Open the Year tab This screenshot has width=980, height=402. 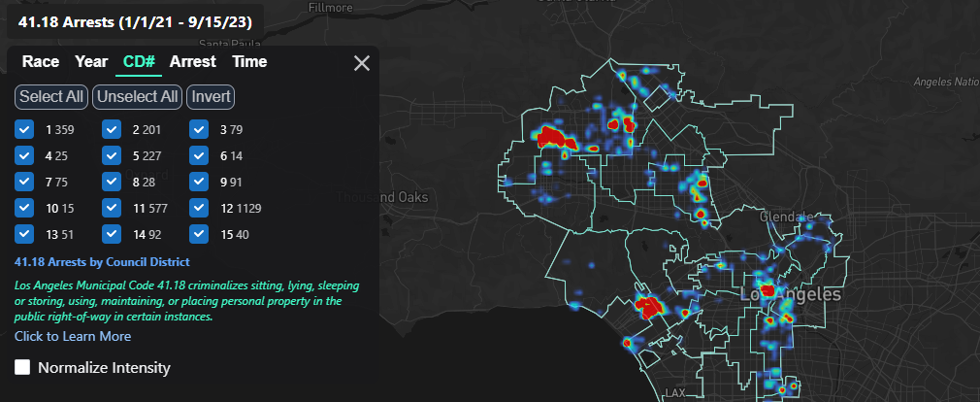91,61
